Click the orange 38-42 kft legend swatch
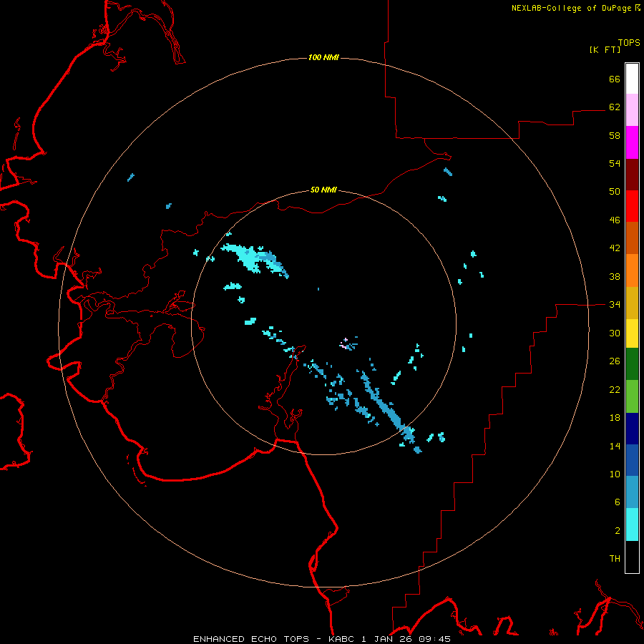Viewport: 644px width, 644px height. point(632,270)
